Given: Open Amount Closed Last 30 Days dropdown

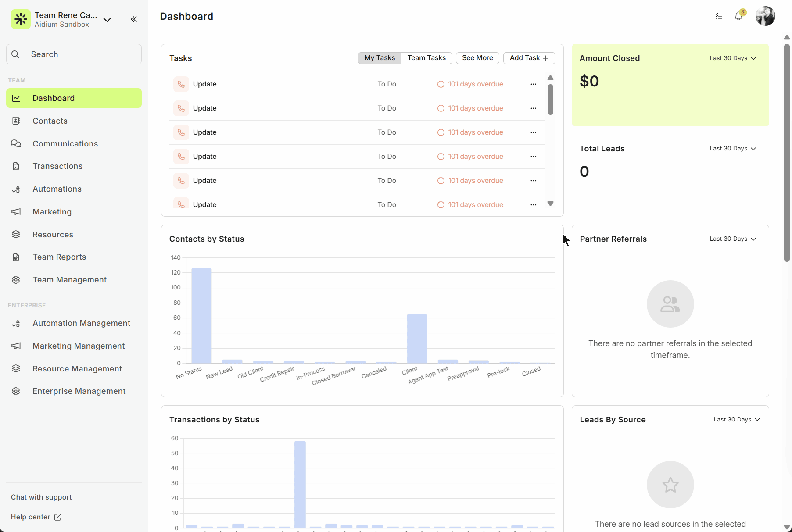Looking at the screenshot, I should pyautogui.click(x=732, y=58).
